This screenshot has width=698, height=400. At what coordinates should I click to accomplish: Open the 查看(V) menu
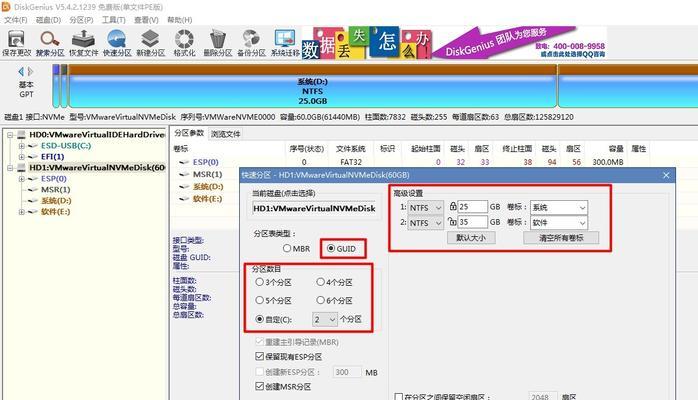click(146, 20)
